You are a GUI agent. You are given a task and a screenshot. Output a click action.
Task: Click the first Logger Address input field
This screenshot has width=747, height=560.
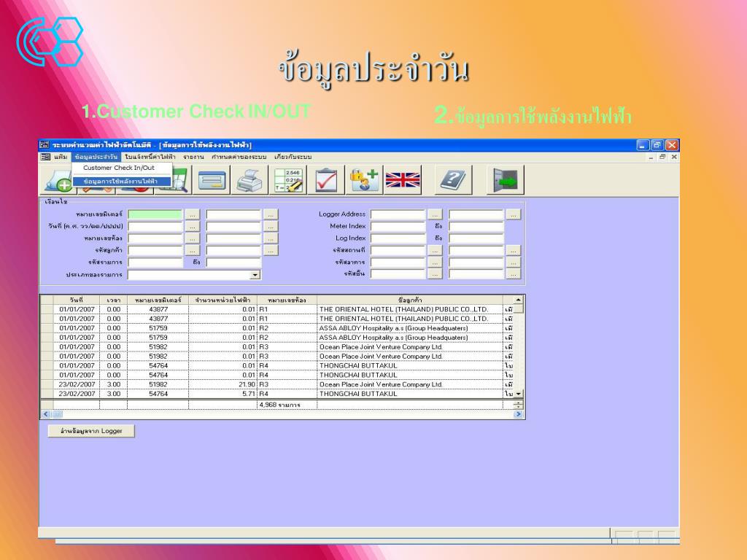398,214
